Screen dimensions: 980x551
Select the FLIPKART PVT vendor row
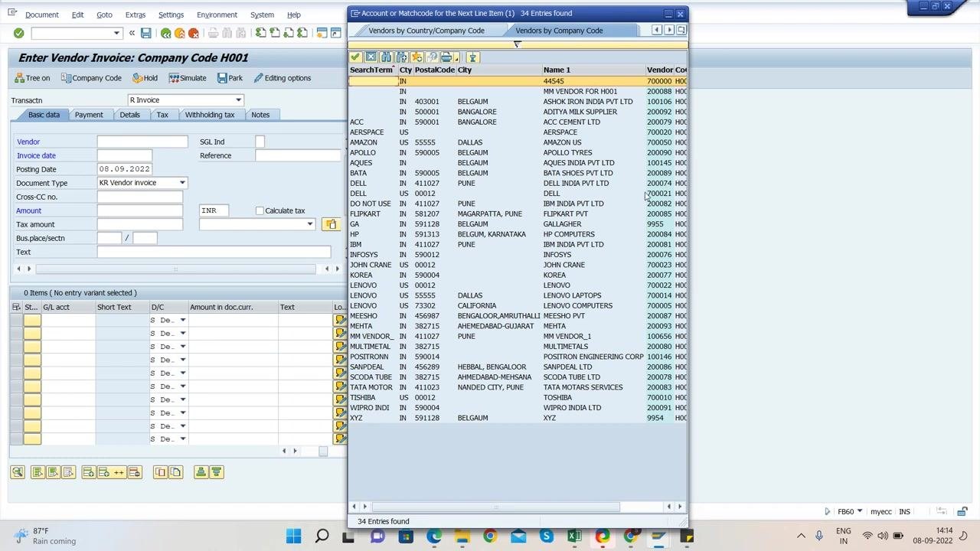(518, 214)
